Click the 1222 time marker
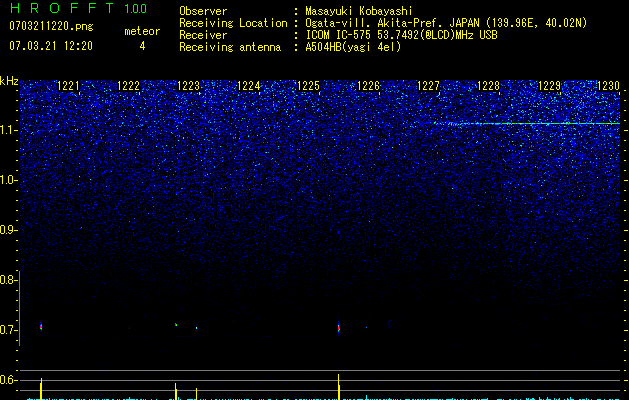Screen dimensions: 629x400 pyautogui.click(x=128, y=85)
